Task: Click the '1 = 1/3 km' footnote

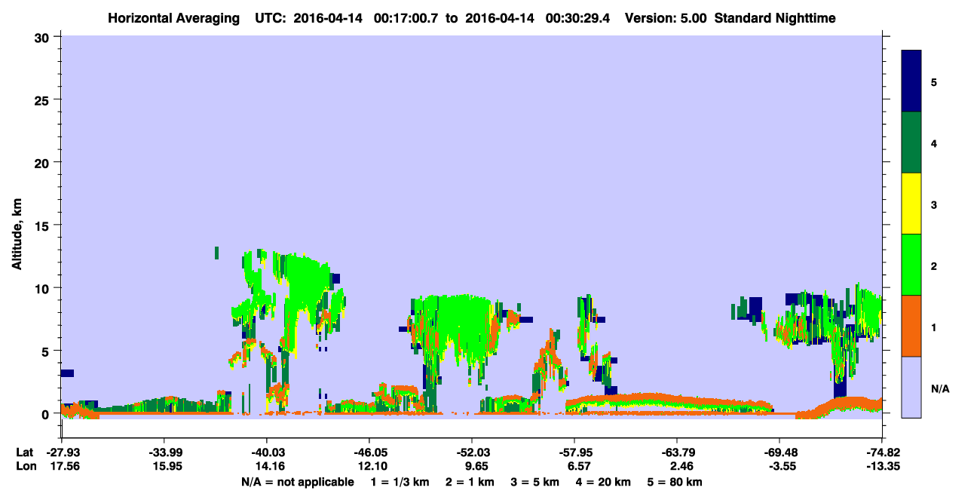Action: click(399, 482)
